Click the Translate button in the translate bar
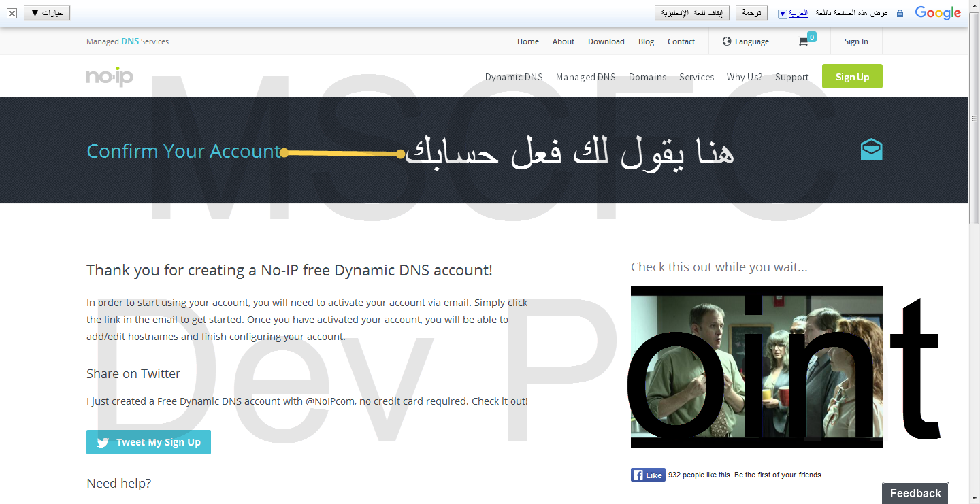The height and width of the screenshot is (504, 980). click(751, 13)
